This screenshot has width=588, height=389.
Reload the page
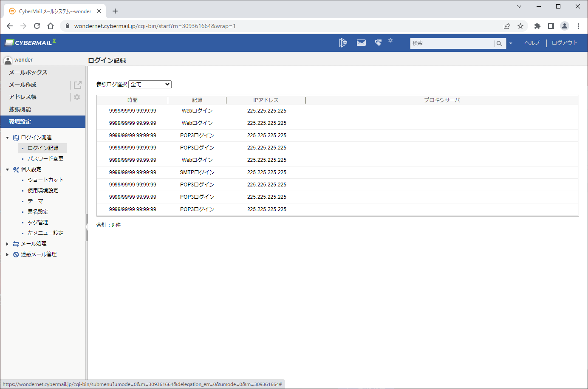click(37, 26)
